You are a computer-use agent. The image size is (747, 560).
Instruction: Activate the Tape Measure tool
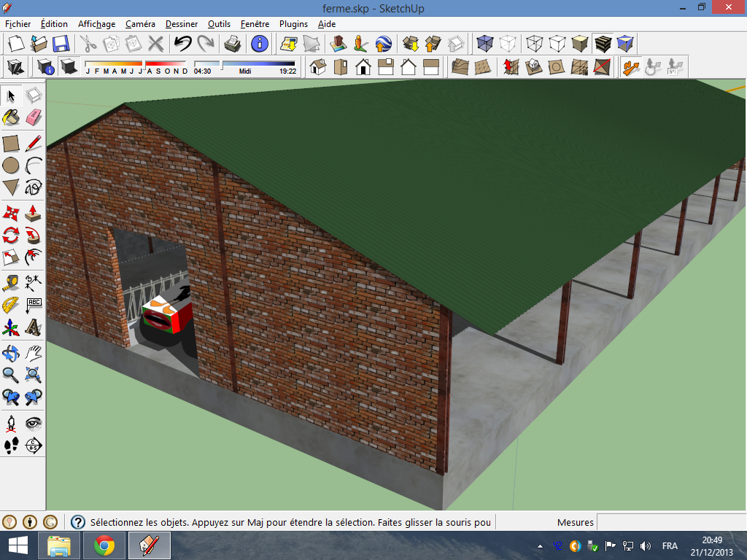point(11,284)
